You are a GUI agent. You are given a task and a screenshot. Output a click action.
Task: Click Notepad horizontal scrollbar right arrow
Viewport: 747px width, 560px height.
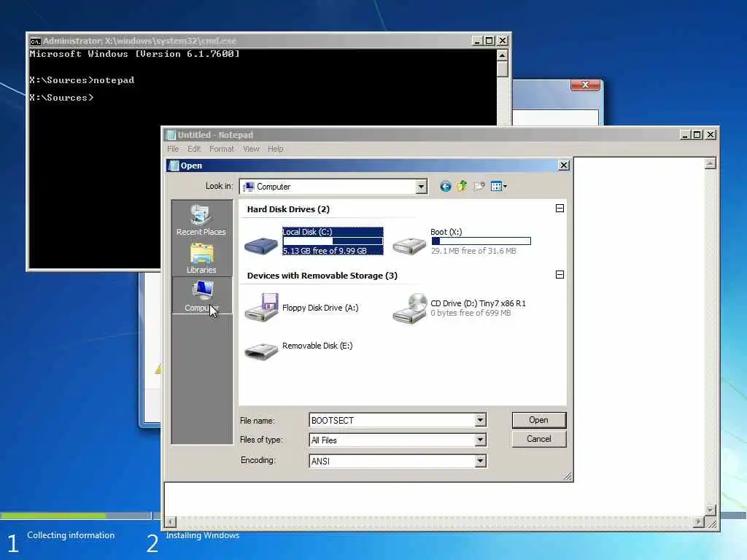[698, 521]
